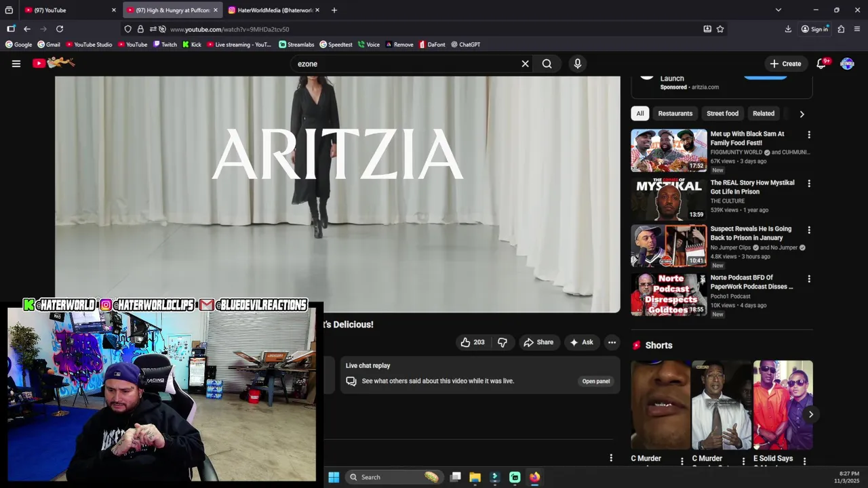Screen dimensions: 868x488
Task: Select the Street food filter chip
Action: (722, 113)
